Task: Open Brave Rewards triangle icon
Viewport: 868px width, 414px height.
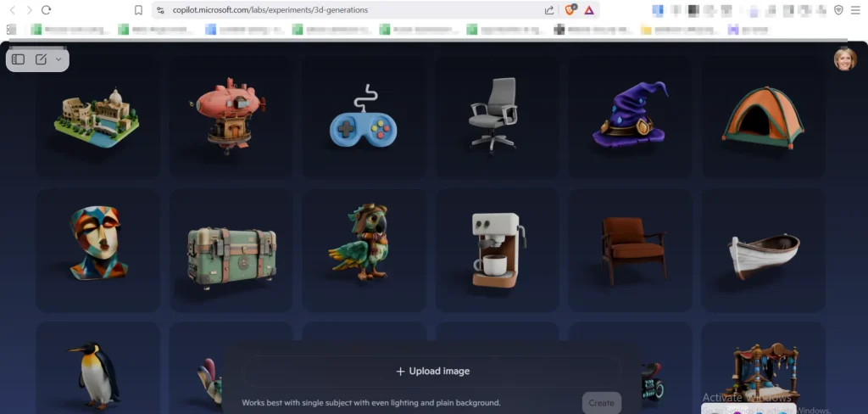Action: 589,10
